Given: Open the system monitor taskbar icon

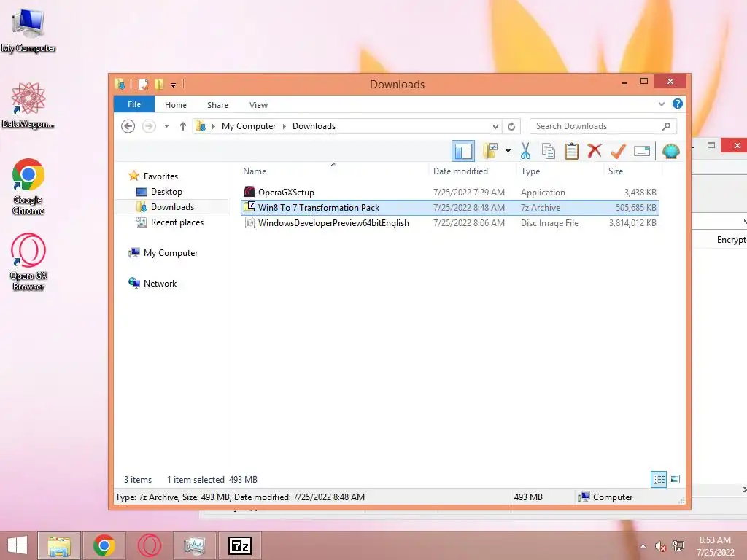Looking at the screenshot, I should pos(194,545).
